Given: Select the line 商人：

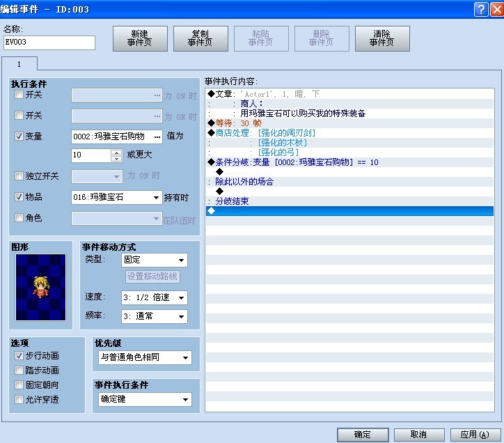Looking at the screenshot, I should click(x=349, y=104).
